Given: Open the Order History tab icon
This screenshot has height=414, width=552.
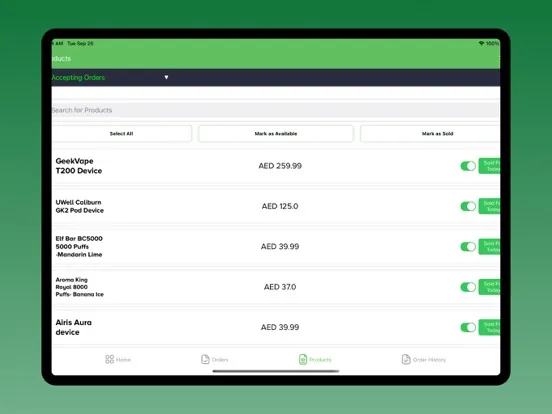Looking at the screenshot, I should [406, 359].
